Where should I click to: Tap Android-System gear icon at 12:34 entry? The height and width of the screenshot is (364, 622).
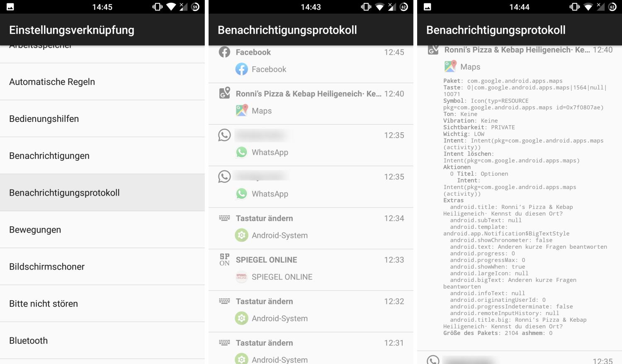242,235
